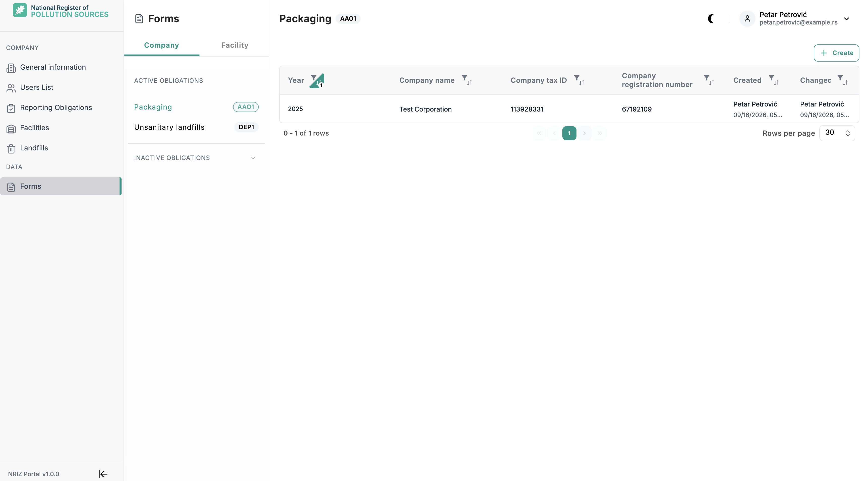This screenshot has height=481, width=868.
Task: Click the Year column header label
Action: 296,80
